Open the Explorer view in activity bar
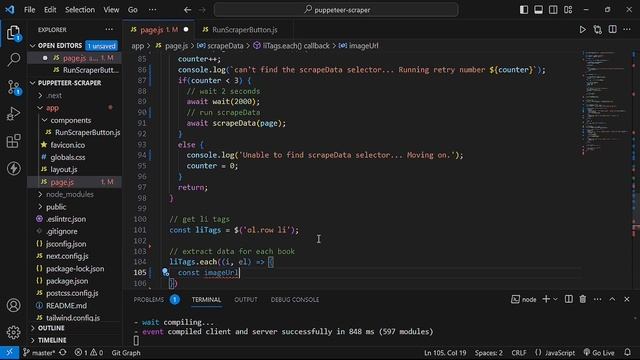Image resolution: width=640 pixels, height=360 pixels. point(13,33)
